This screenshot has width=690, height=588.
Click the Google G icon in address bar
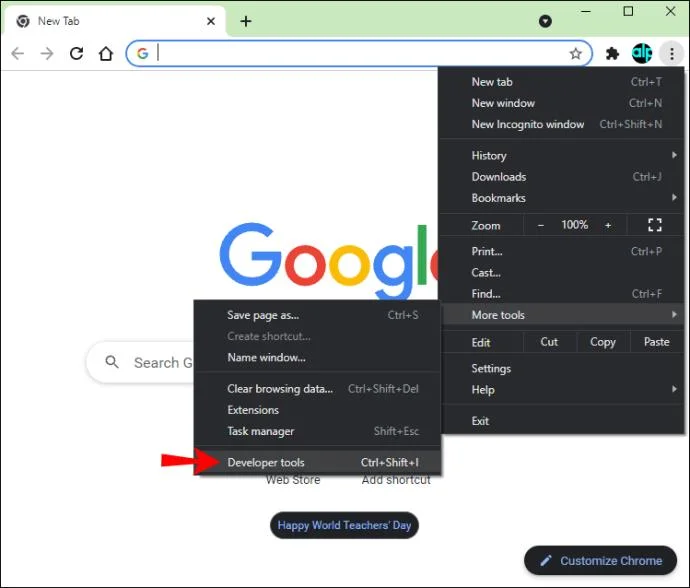(143, 54)
